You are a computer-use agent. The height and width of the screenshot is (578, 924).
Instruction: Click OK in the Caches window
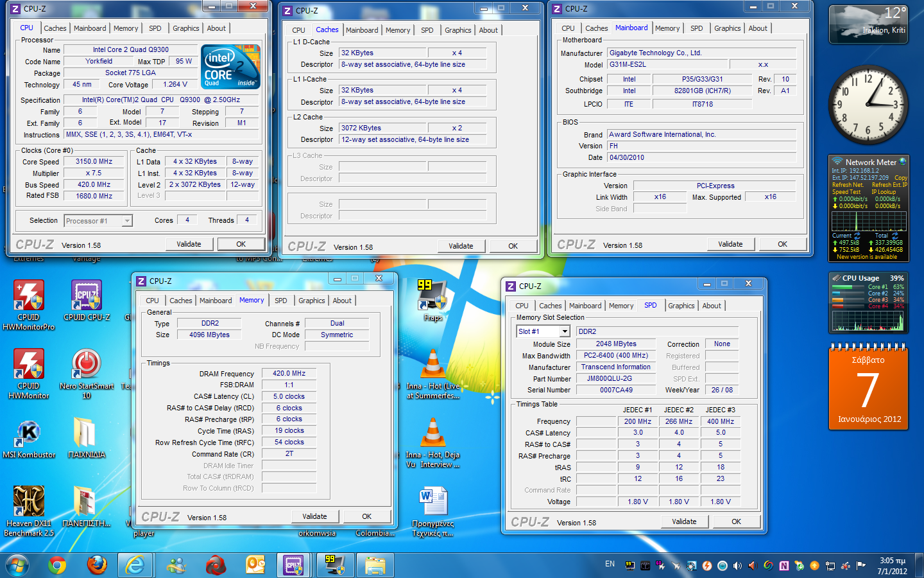pos(513,246)
